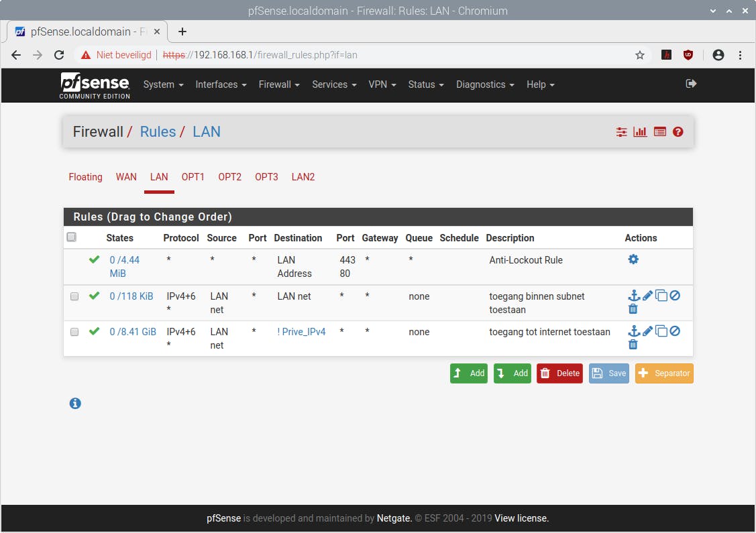Click 'Niet beveiligd' security warning

116,56
